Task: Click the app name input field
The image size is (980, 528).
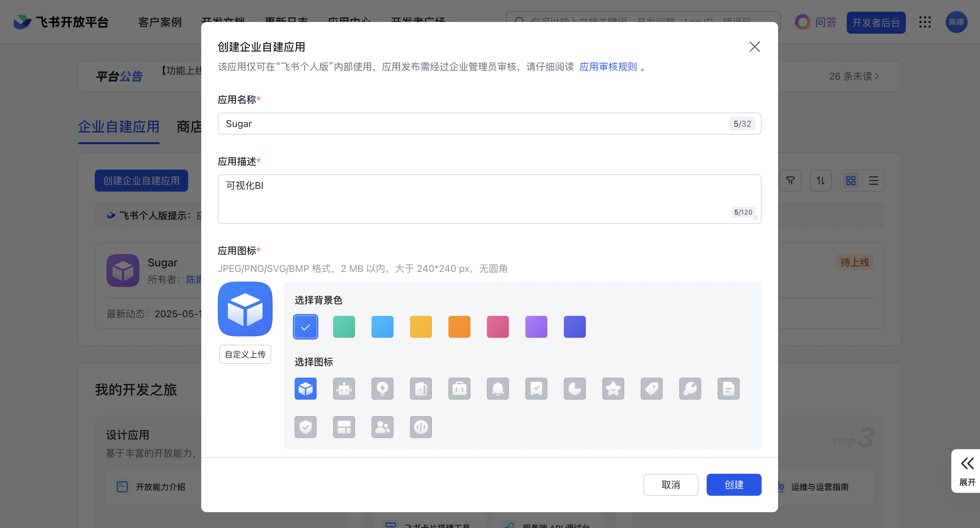Action: [x=489, y=124]
